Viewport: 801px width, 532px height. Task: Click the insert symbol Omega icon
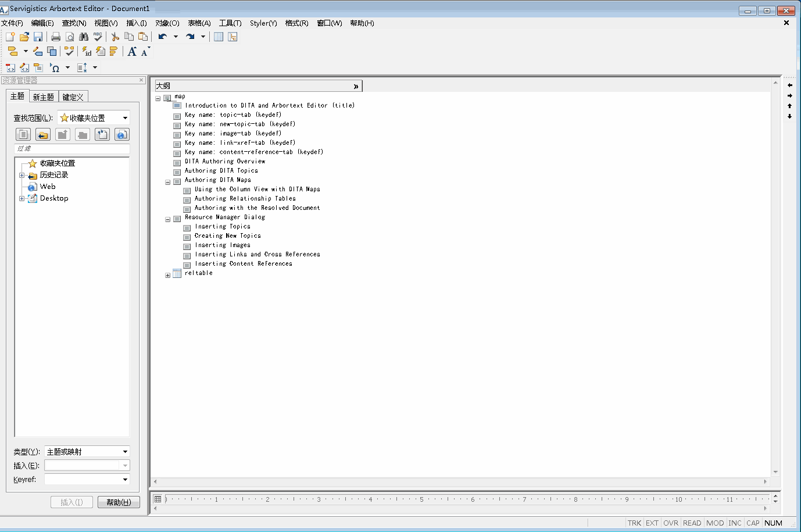tap(55, 68)
